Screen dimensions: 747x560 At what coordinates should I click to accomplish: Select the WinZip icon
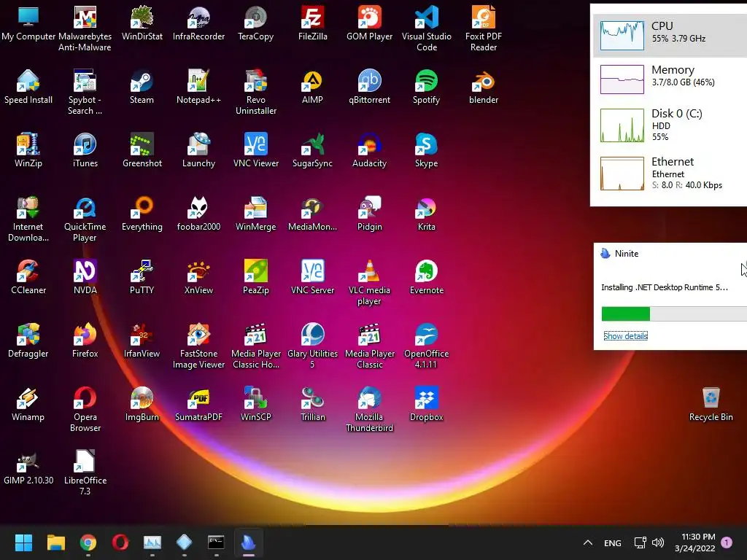click(x=28, y=150)
